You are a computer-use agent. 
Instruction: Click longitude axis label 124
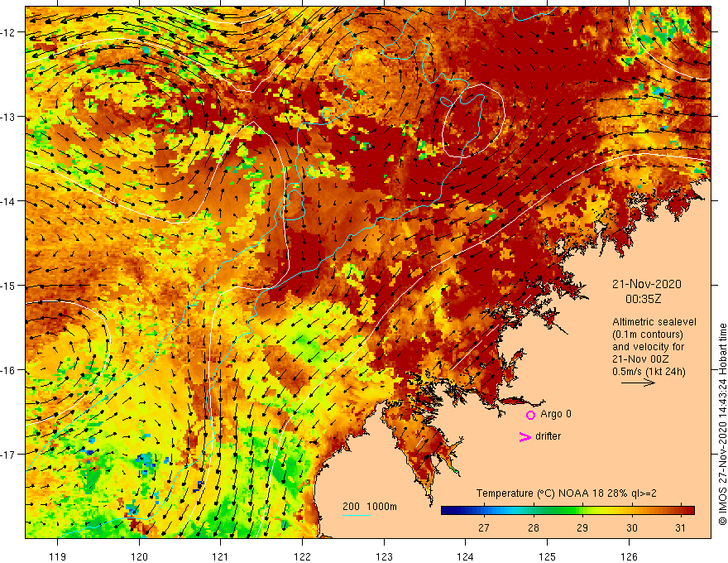pyautogui.click(x=466, y=556)
